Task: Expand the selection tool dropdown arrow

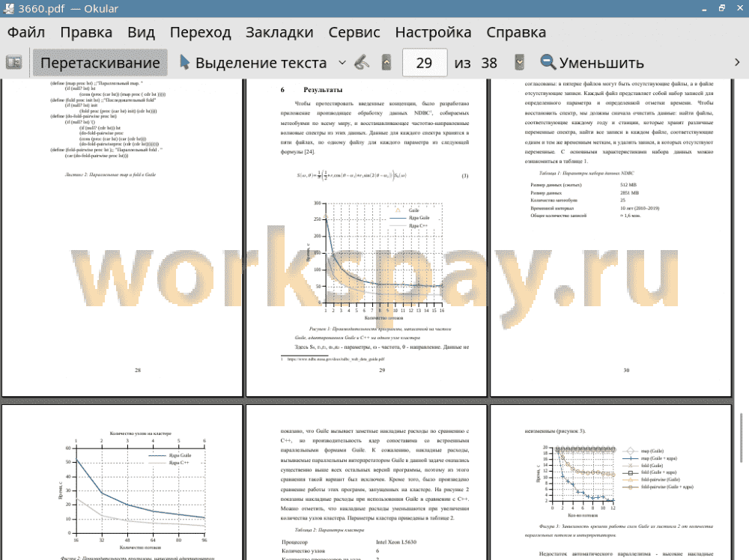Action: (342, 63)
